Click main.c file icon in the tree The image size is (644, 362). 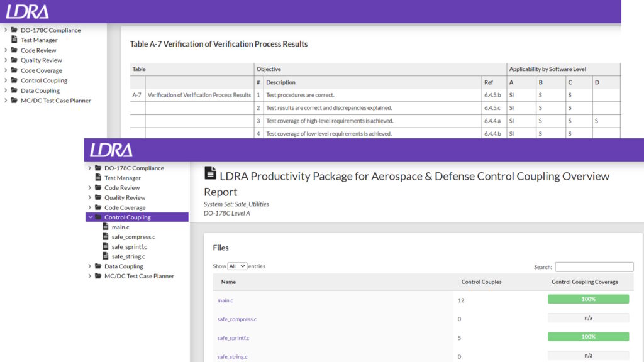tap(106, 226)
